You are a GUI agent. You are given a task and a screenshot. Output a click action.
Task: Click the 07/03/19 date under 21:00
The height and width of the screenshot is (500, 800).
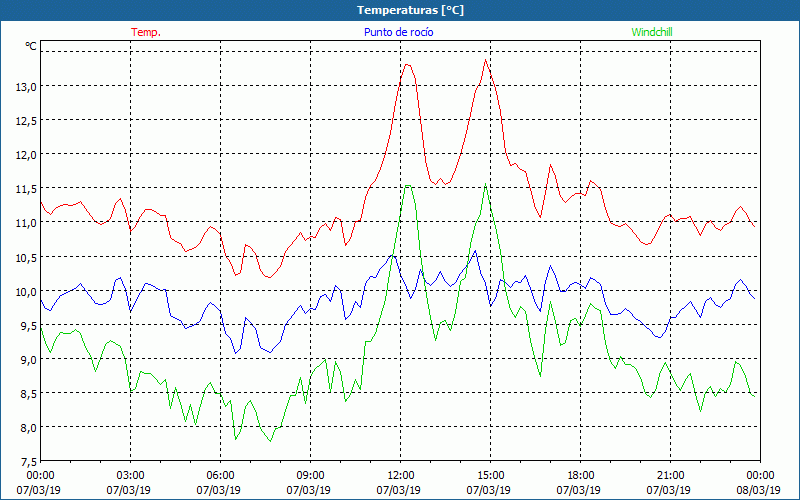pos(668,490)
